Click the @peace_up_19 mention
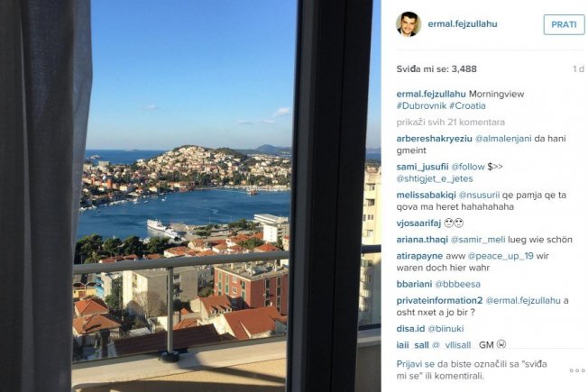 [x=501, y=256]
